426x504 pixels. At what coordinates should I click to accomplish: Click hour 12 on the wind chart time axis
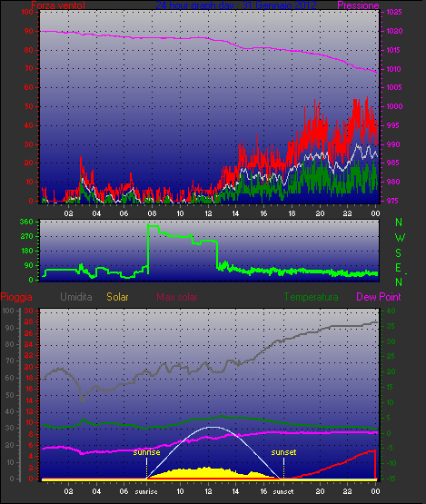click(x=208, y=213)
